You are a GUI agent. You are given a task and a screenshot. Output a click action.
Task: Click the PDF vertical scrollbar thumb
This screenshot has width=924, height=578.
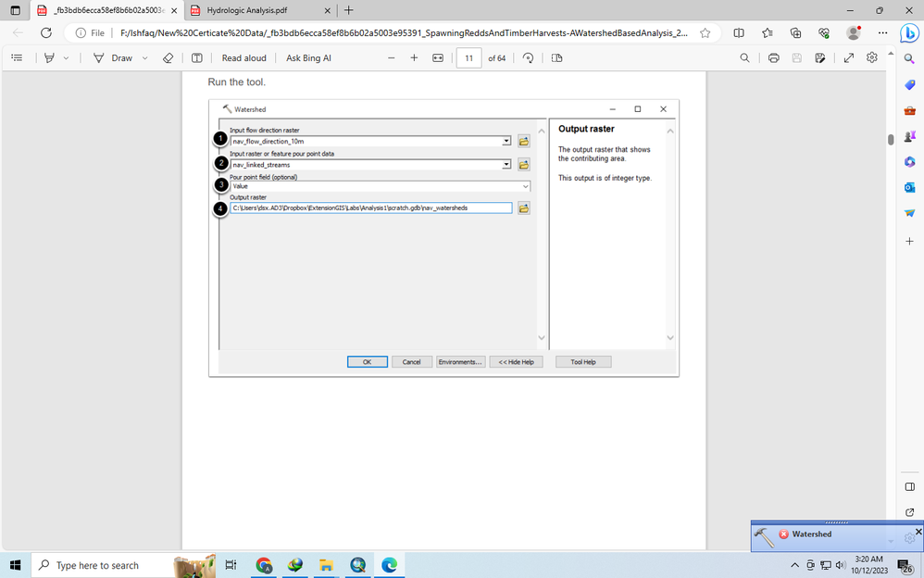[891, 140]
